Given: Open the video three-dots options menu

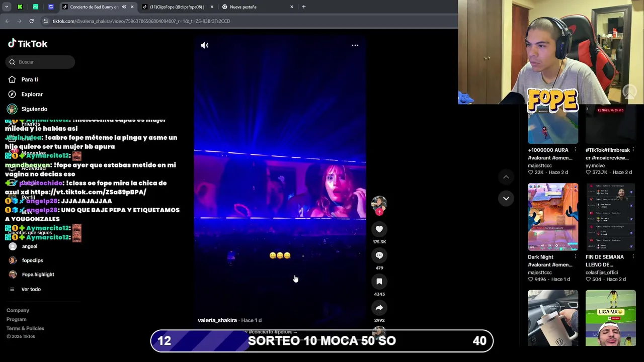Looking at the screenshot, I should coord(355,45).
